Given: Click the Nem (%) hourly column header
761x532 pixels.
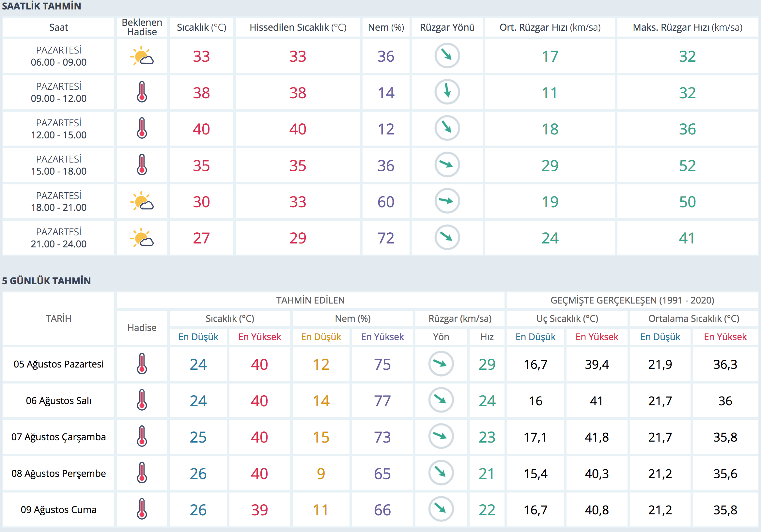Looking at the screenshot, I should tap(386, 27).
